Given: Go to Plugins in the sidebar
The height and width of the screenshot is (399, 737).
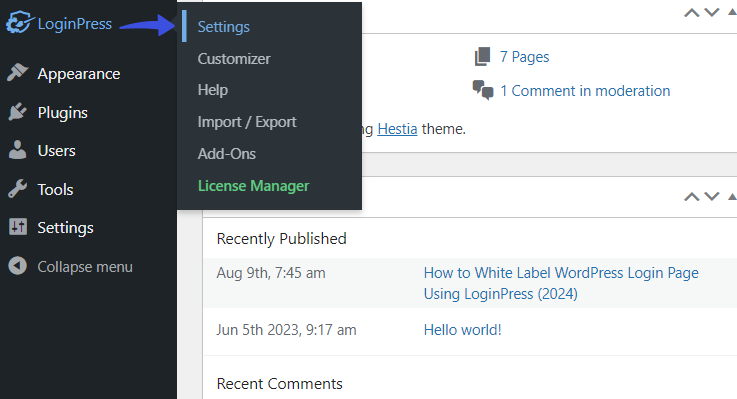Looking at the screenshot, I should [63, 113].
